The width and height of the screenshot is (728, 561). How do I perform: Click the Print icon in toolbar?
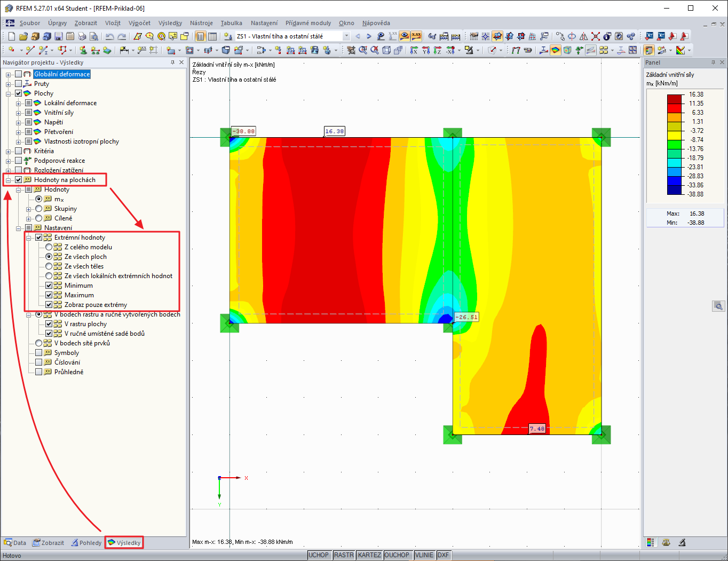coord(82,36)
